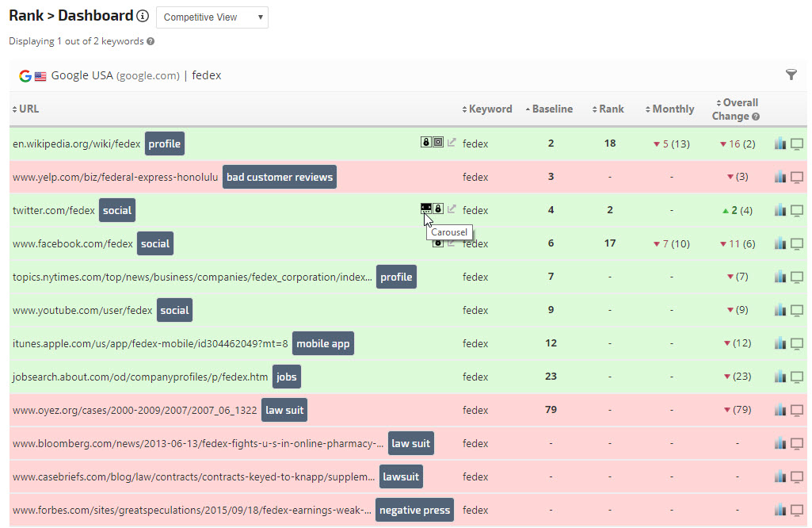Viewport: 812px width, 528px height.
Task: Sort by the Baseline column header
Action: tap(551, 109)
